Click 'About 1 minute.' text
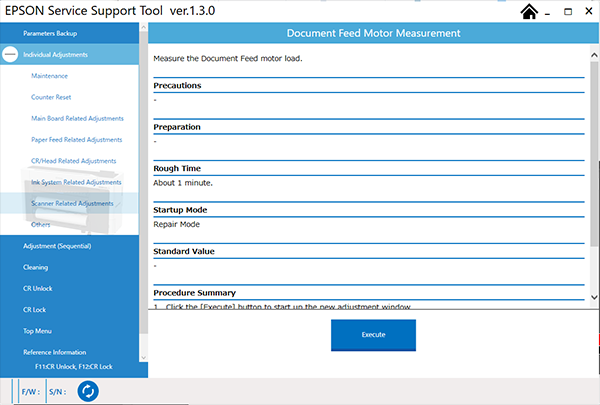The image size is (600, 405). (183, 183)
